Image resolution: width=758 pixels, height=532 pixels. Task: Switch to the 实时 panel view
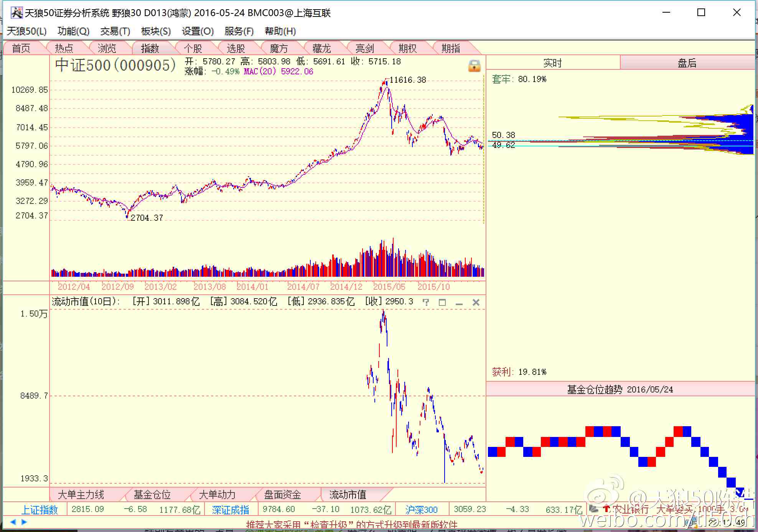coord(552,63)
